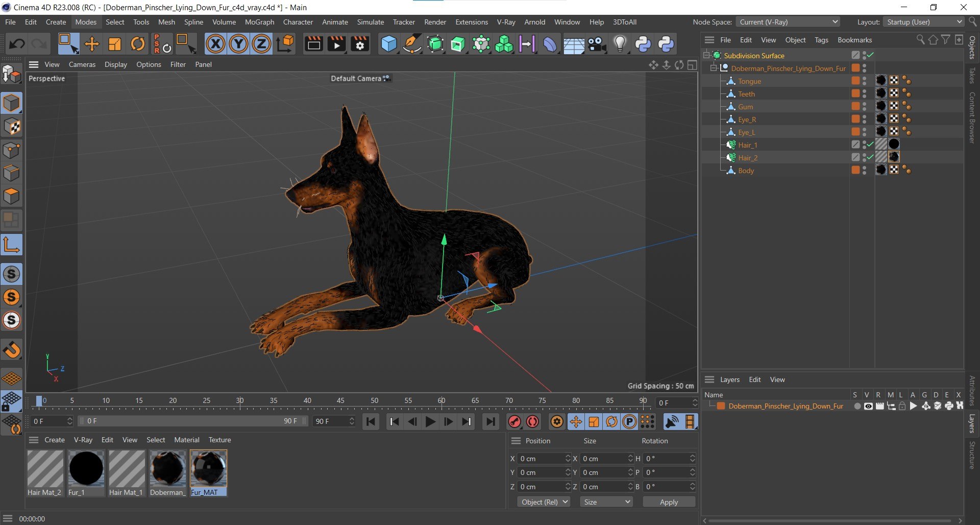Click the Coordinate System icon

pyautogui.click(x=286, y=44)
